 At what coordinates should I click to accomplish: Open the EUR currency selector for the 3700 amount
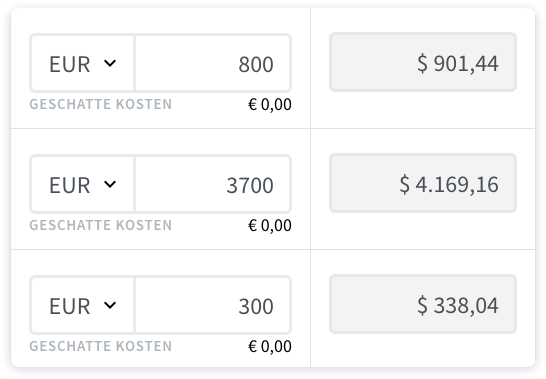point(82,184)
